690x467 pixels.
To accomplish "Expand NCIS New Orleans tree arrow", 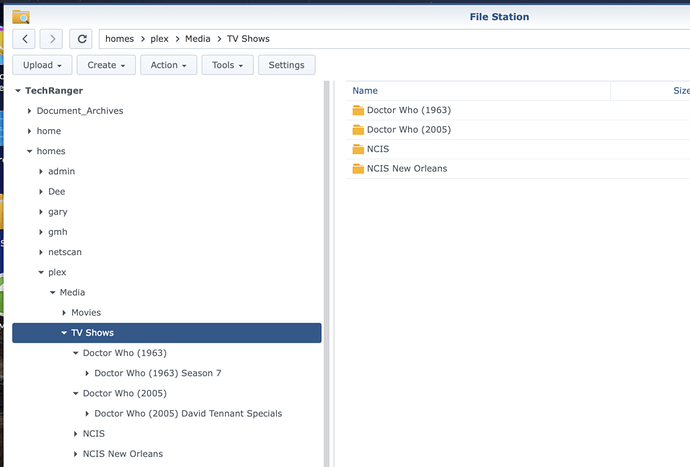I will [75, 454].
